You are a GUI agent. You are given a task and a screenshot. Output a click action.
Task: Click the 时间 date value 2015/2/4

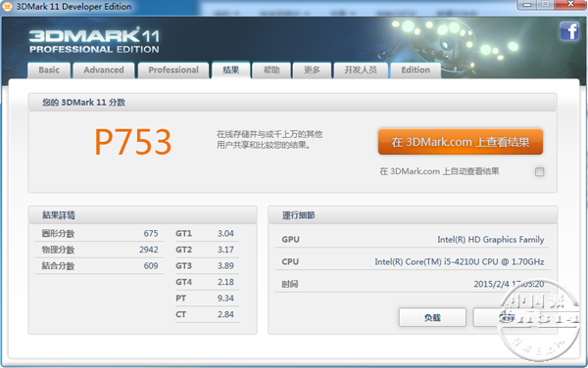[509, 284]
